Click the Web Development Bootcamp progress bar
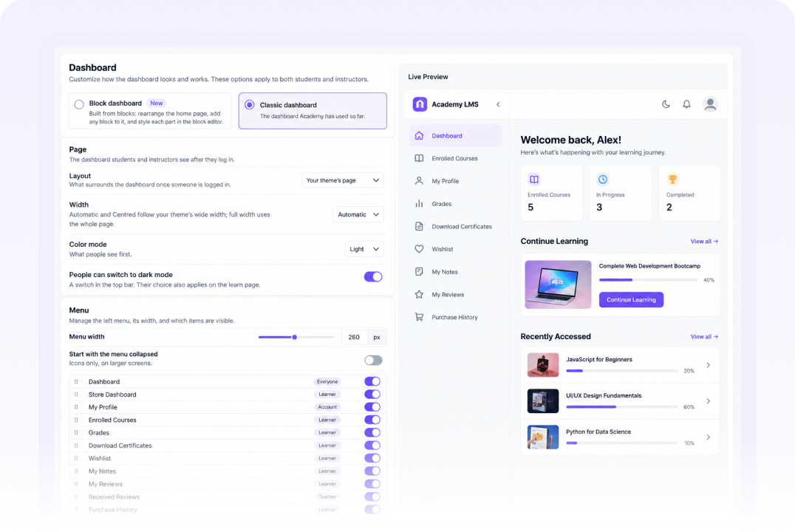This screenshot has width=795, height=532. click(649, 280)
